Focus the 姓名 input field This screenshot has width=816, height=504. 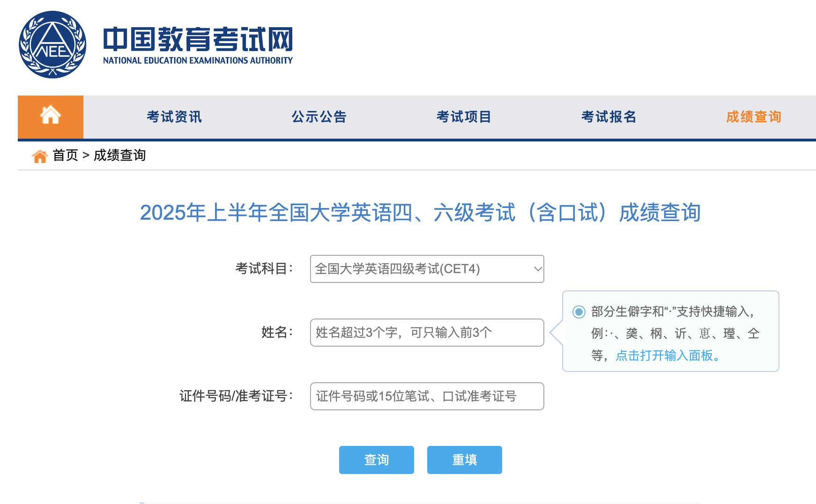[427, 333]
